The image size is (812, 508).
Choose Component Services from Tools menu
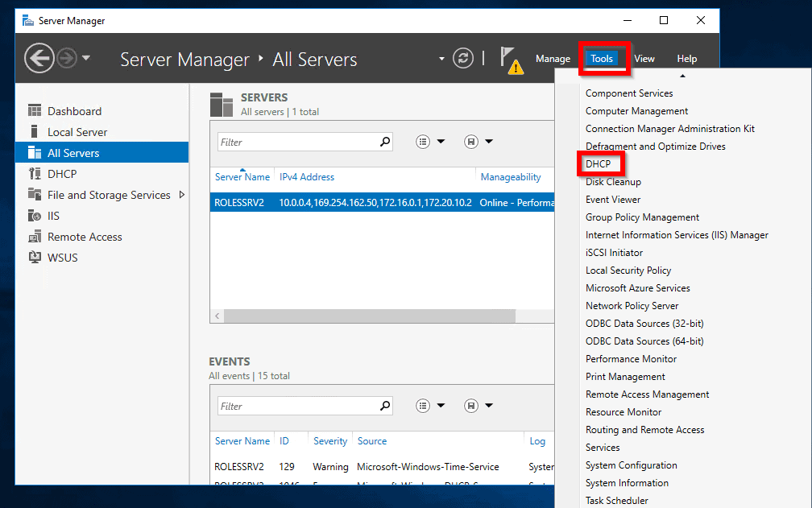click(629, 93)
